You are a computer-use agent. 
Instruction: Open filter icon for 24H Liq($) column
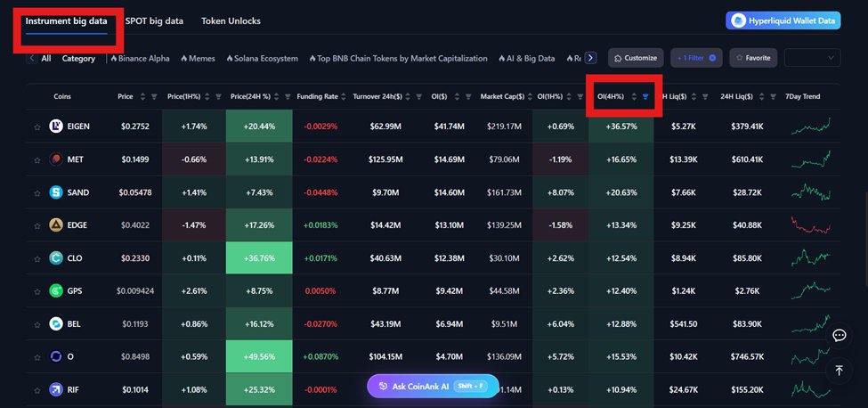pos(774,97)
